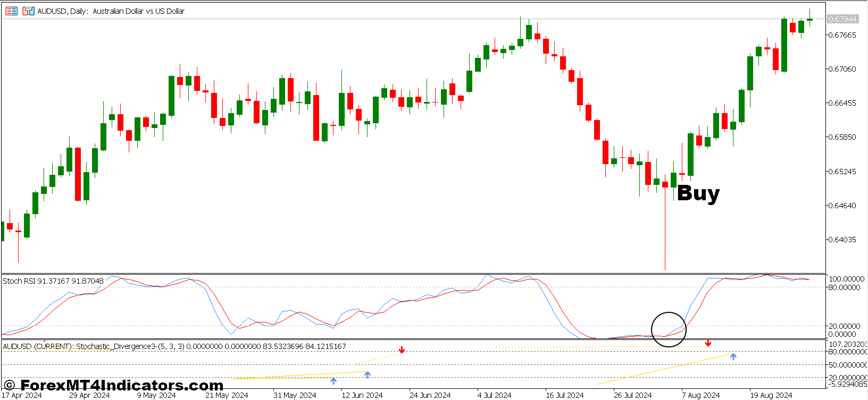Click the blue up arrow just before 12 Jun 2024
Viewport: 868px width, 400px height.
point(367,375)
